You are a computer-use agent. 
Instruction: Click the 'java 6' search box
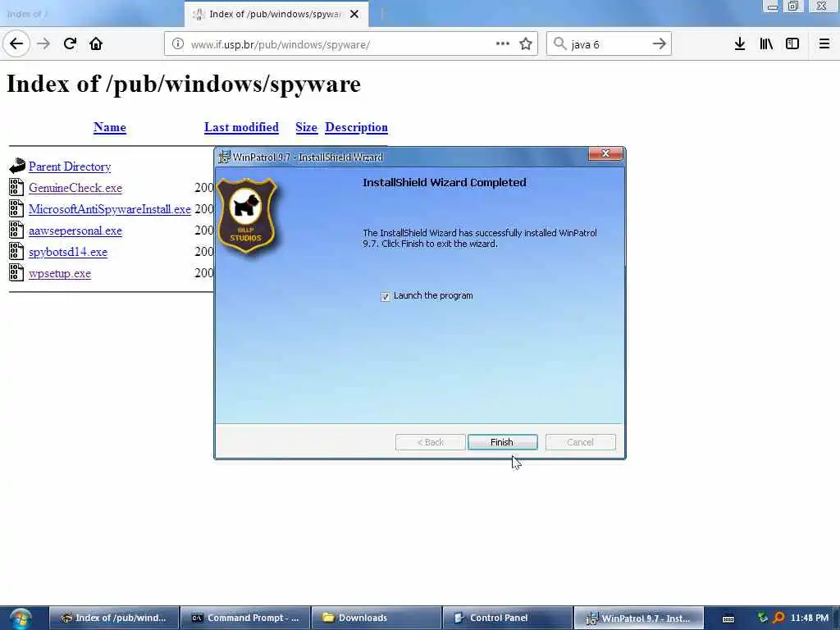609,44
